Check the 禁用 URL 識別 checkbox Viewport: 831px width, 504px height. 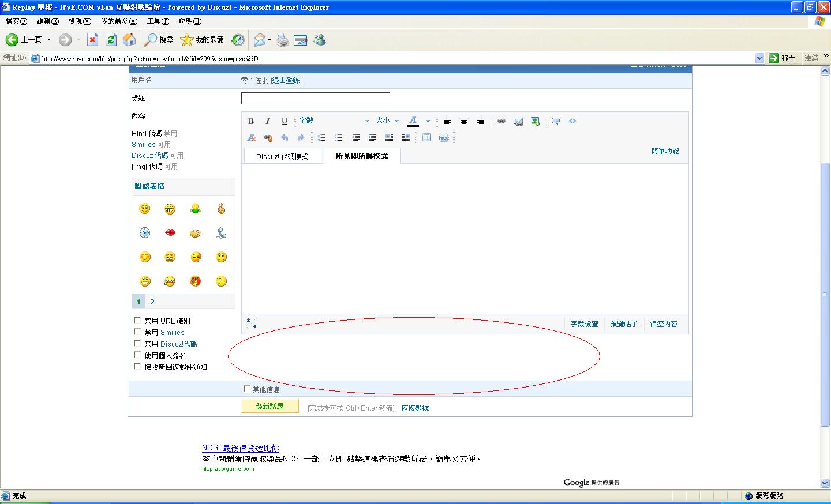pyautogui.click(x=137, y=320)
